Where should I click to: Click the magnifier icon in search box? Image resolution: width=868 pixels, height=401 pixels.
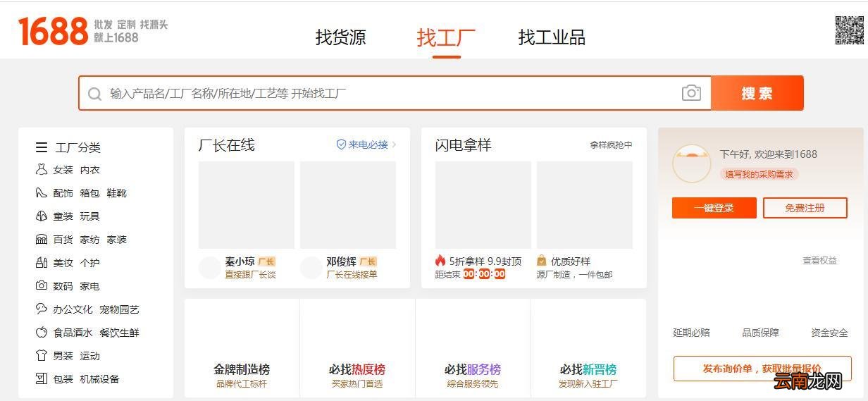tap(95, 94)
